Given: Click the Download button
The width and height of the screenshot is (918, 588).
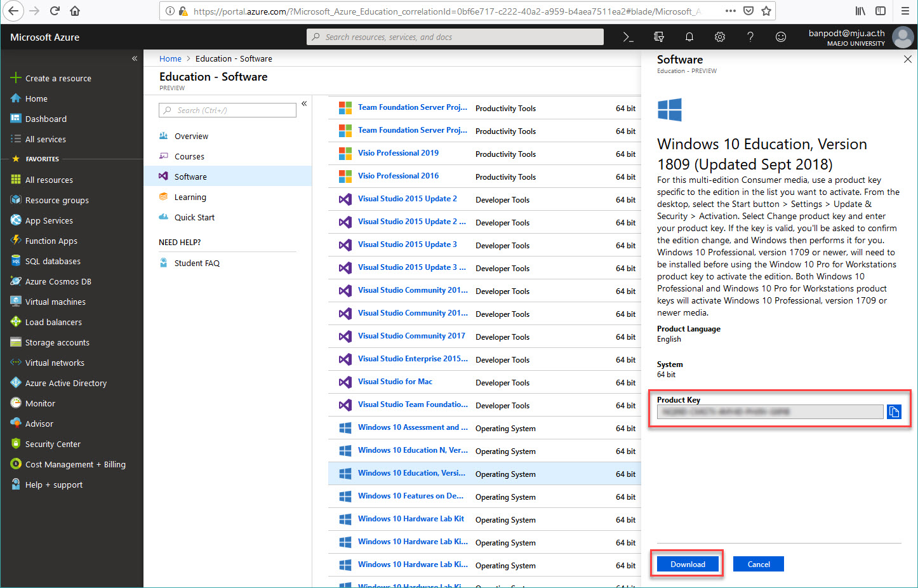Looking at the screenshot, I should [x=688, y=564].
